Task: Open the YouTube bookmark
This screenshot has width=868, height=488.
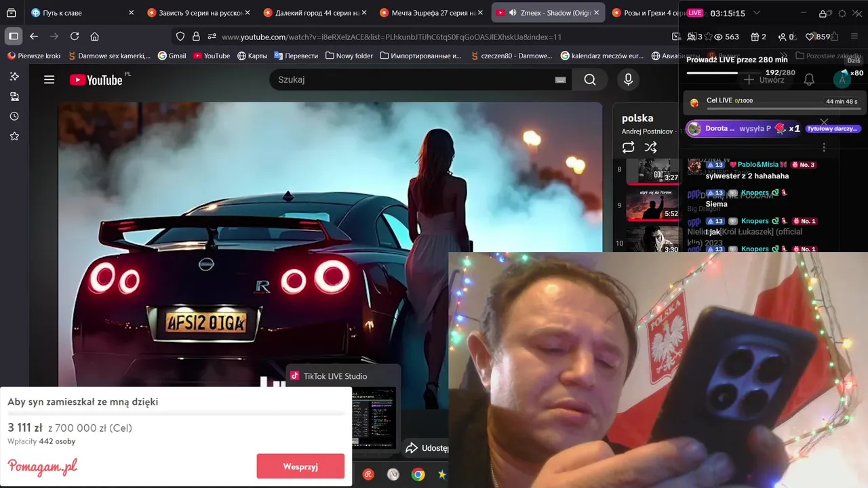Action: [x=212, y=56]
